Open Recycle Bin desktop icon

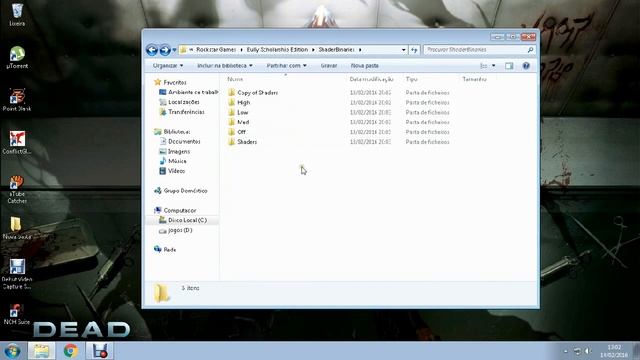coord(17,14)
